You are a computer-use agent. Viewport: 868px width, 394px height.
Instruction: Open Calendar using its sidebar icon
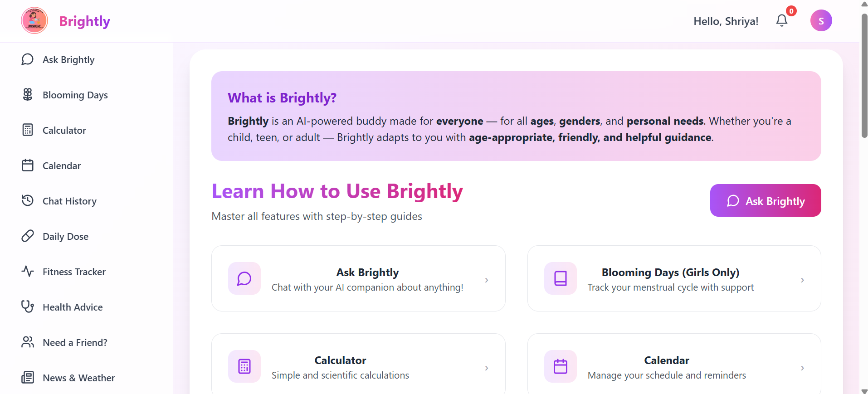[x=27, y=165]
